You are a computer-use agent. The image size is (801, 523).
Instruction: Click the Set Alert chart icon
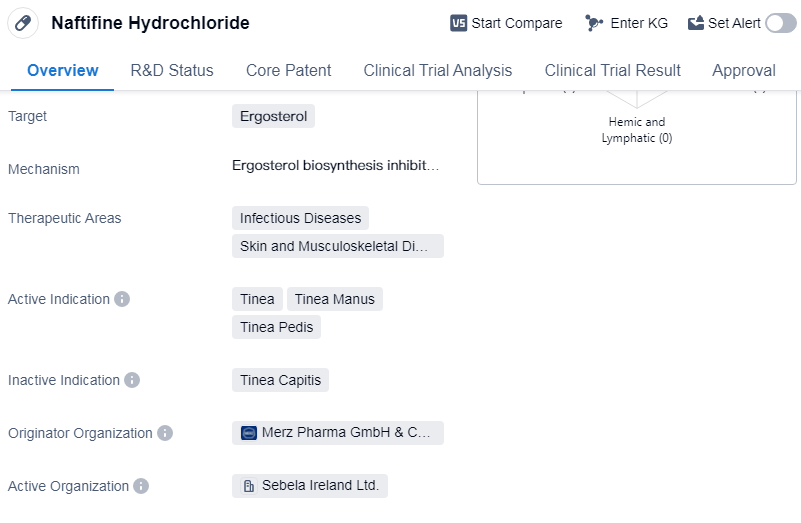pyautogui.click(x=696, y=23)
